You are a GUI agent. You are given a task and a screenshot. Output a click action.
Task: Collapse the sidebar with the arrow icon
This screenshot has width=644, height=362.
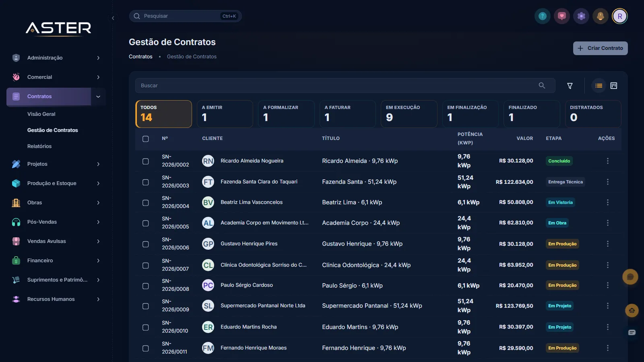click(113, 18)
